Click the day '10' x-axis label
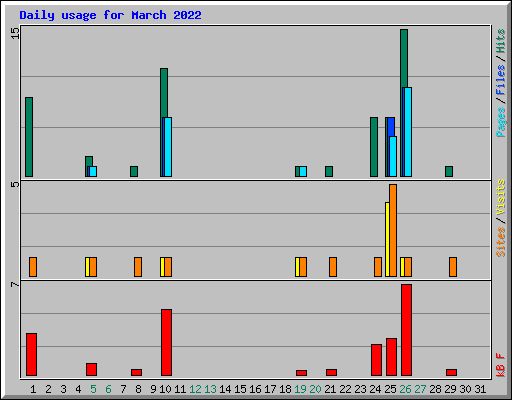512x400 pixels. coord(165,389)
